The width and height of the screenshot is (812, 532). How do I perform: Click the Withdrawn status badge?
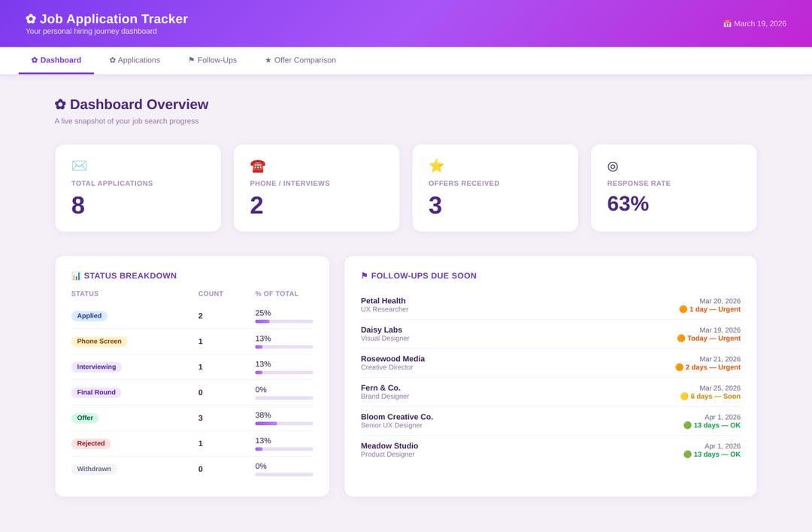point(94,469)
